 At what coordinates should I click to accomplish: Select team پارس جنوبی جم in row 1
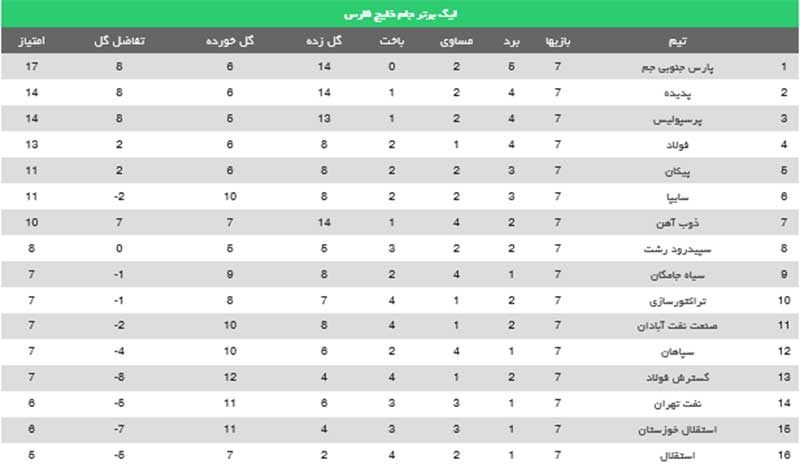pyautogui.click(x=677, y=67)
